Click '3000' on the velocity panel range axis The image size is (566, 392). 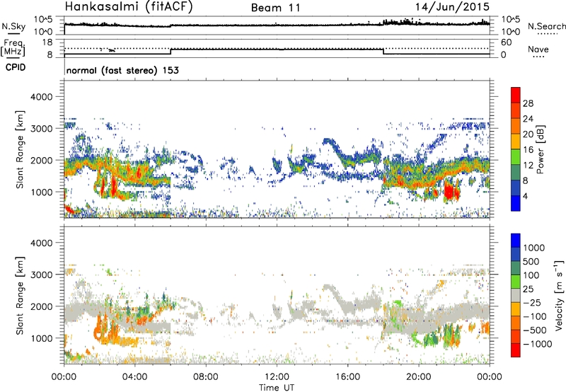pyautogui.click(x=41, y=275)
